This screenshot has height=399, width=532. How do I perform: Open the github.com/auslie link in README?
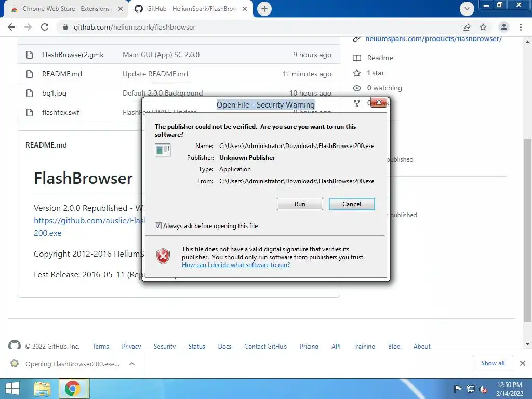[89, 220]
